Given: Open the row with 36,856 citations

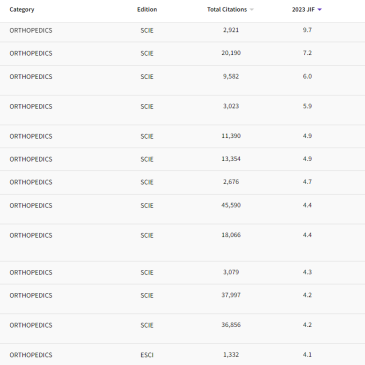Looking at the screenshot, I should (x=182, y=328).
